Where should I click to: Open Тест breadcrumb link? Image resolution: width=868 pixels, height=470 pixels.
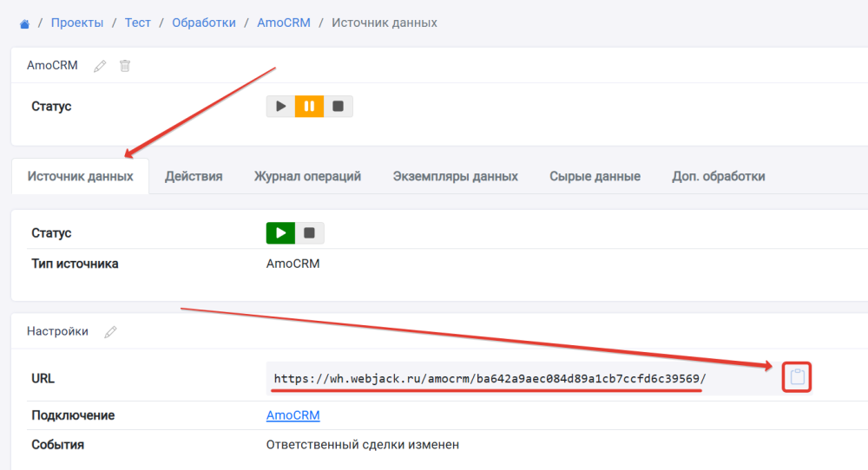(137, 23)
